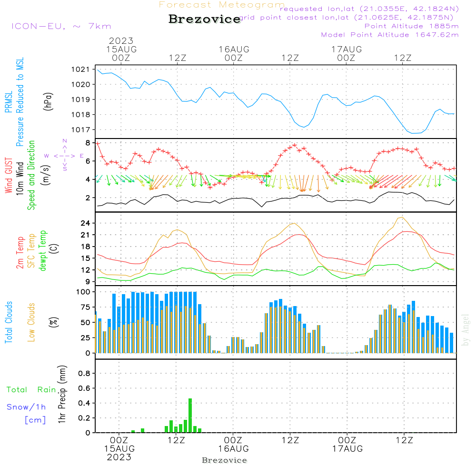Image resolution: width=476 pixels, height=476 pixels.
Task: Click the 'Brezovice' chart title
Action: point(204,19)
